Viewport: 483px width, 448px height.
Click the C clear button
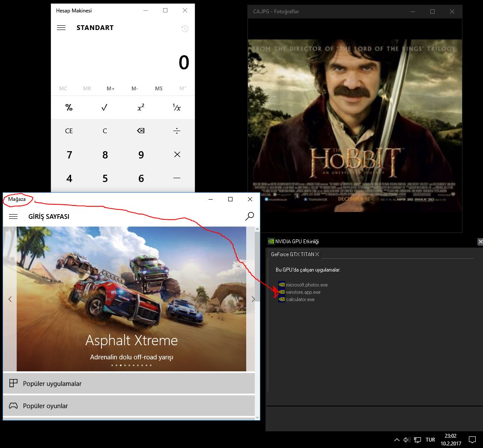pos(105,131)
